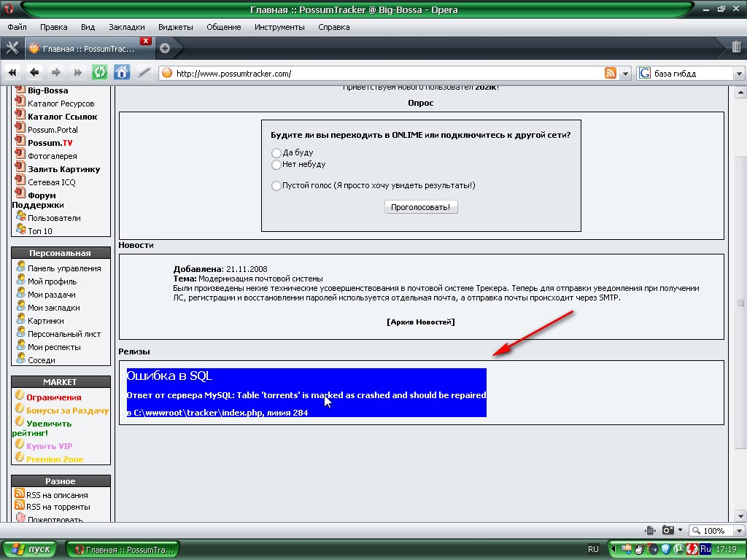747x560 pixels.
Task: Click the RU language bar indicator
Action: click(x=593, y=549)
